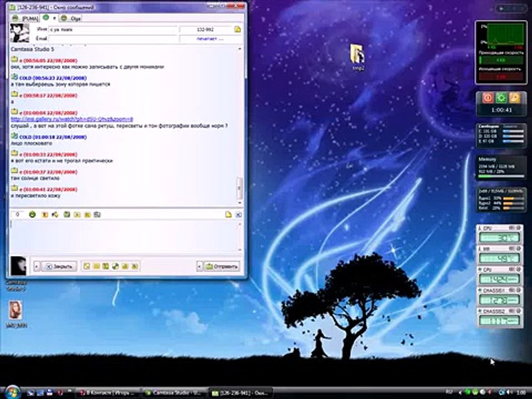Viewport: 532px width, 399px height.
Task: Click the MB temperature gadget readout
Action: click(x=499, y=259)
